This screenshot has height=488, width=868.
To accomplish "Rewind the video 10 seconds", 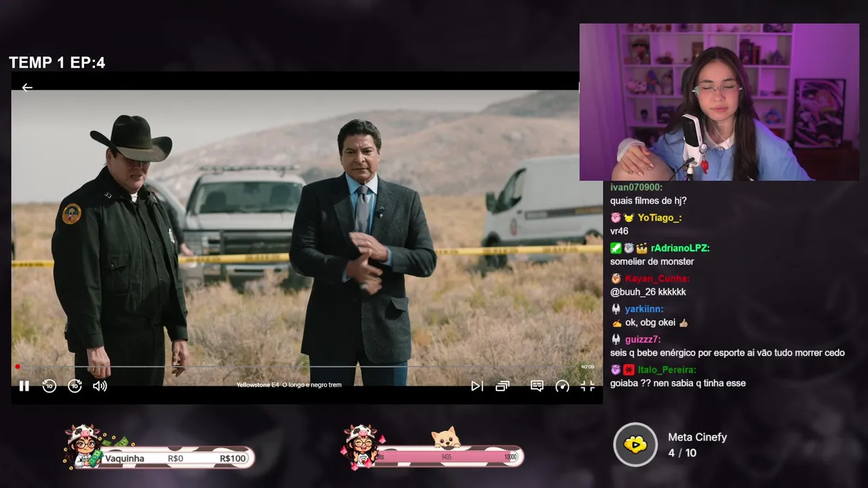I will (50, 386).
